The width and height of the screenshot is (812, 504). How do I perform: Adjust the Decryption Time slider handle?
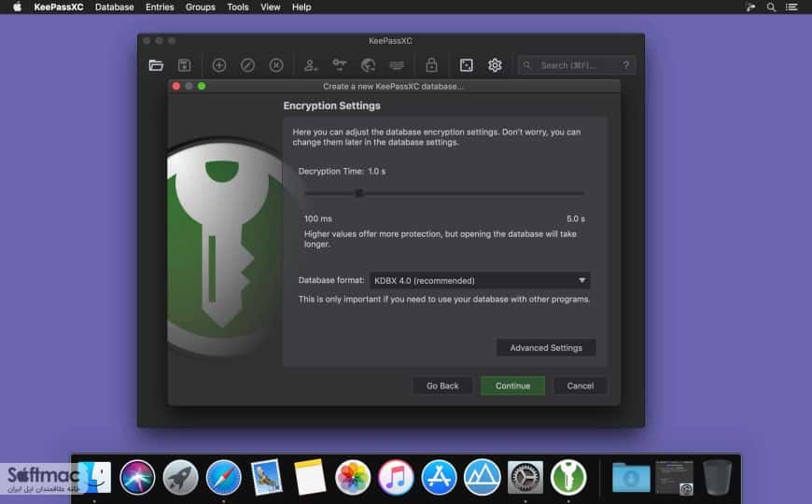359,193
